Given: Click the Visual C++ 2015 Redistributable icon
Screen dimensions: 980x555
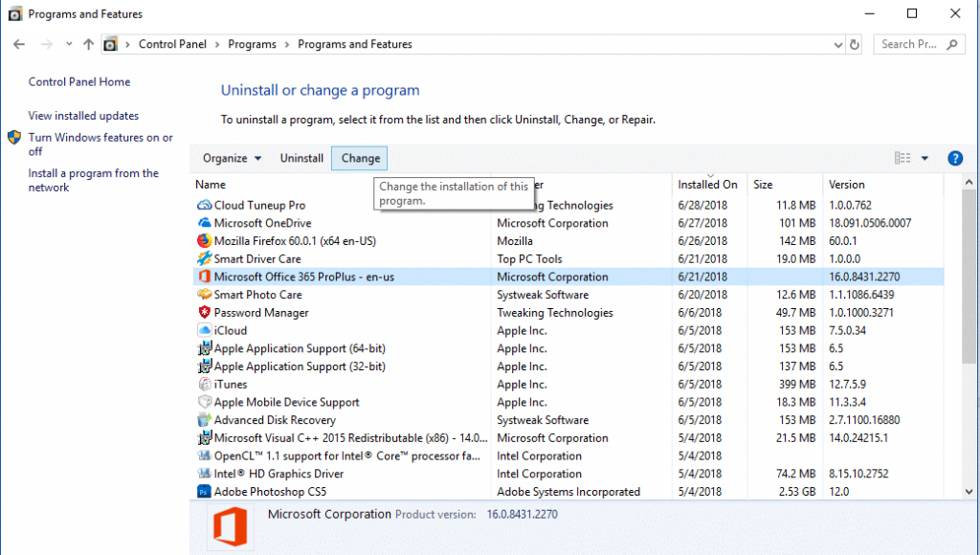Looking at the screenshot, I should (205, 437).
